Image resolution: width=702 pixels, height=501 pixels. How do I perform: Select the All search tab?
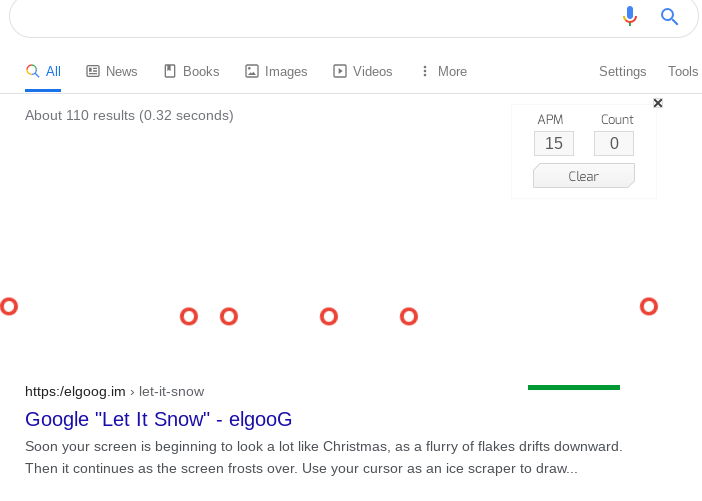coord(43,72)
